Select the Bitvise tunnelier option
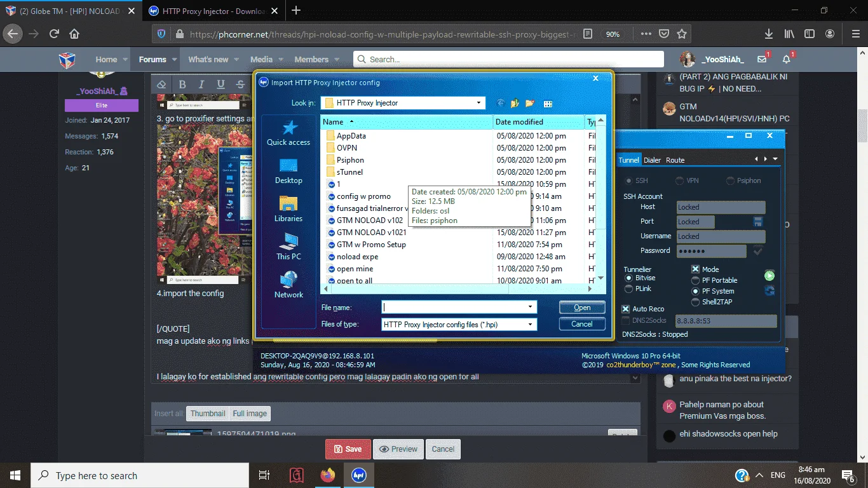The height and width of the screenshot is (488, 868). point(629,278)
